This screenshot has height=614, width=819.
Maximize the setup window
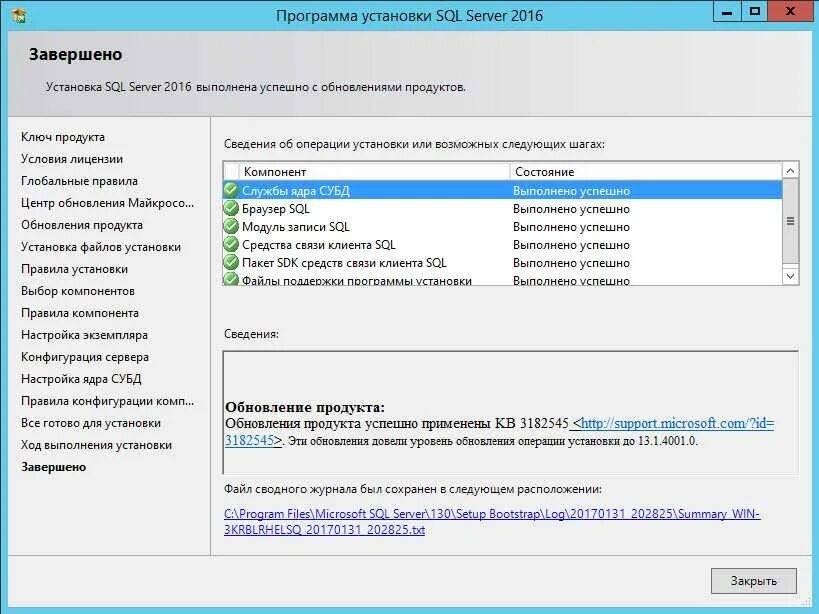click(x=754, y=12)
